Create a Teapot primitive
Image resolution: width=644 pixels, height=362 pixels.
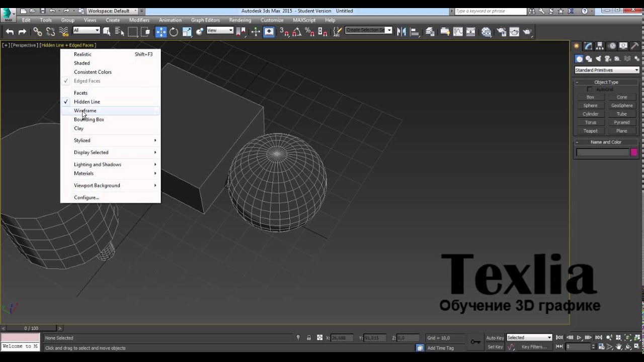[x=590, y=131]
